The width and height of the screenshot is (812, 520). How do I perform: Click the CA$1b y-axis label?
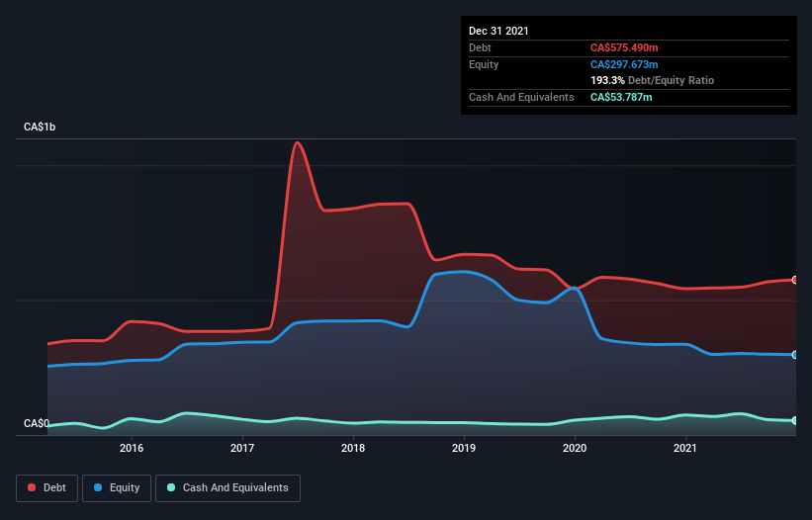pos(40,127)
